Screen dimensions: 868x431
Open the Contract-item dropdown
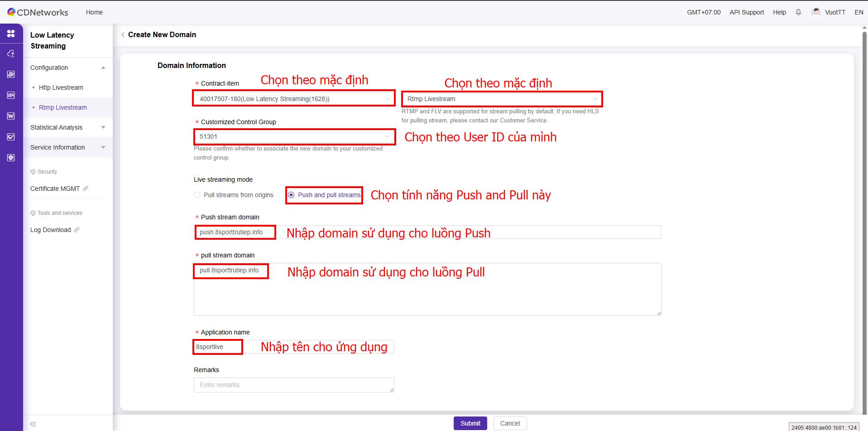(293, 99)
